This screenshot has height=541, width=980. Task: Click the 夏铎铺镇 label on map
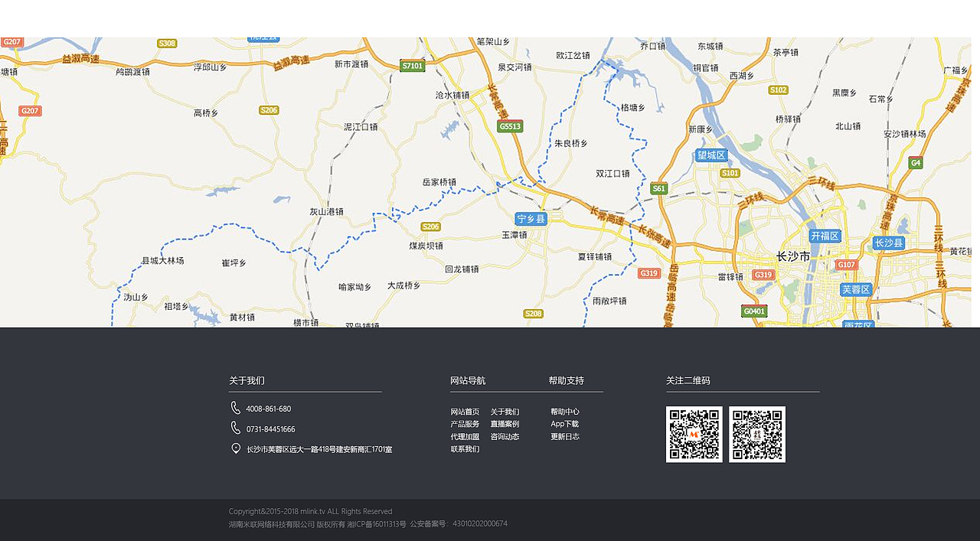click(x=595, y=257)
